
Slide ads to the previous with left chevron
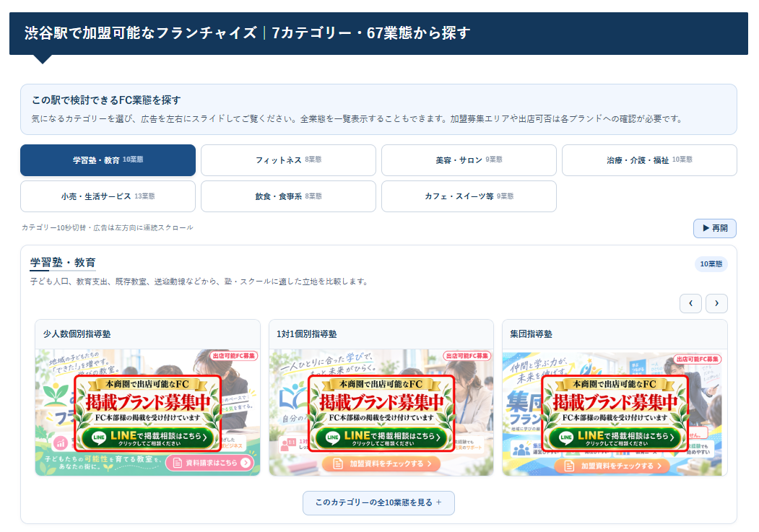[x=690, y=304]
